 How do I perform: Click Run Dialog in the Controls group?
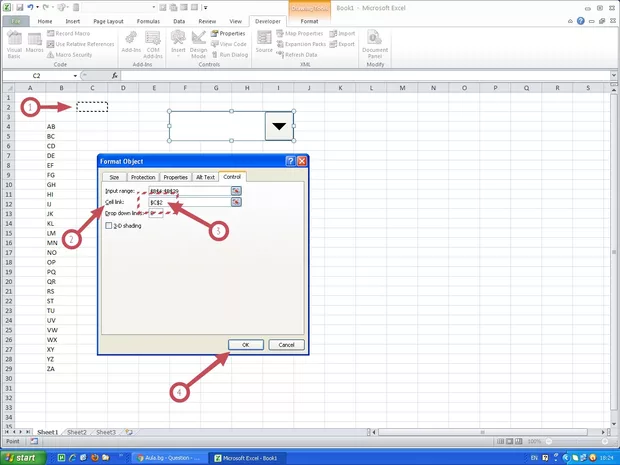click(x=230, y=55)
